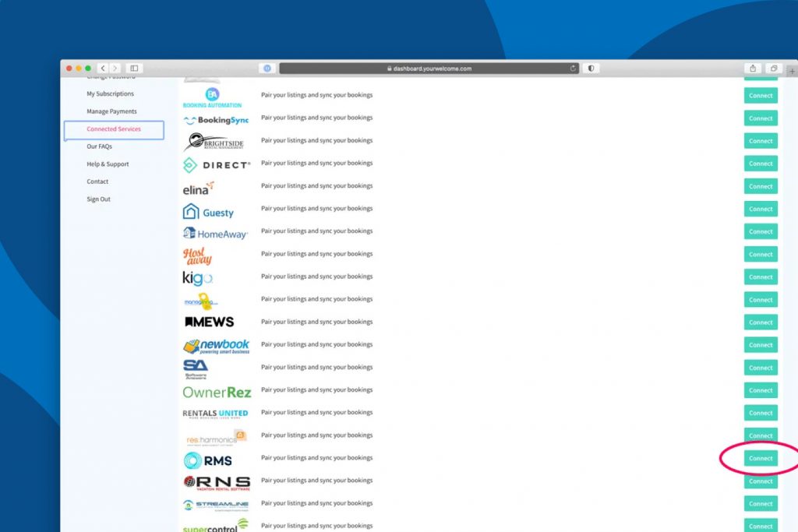Click the HomeAway logo
The image size is (798, 532).
[x=215, y=233]
